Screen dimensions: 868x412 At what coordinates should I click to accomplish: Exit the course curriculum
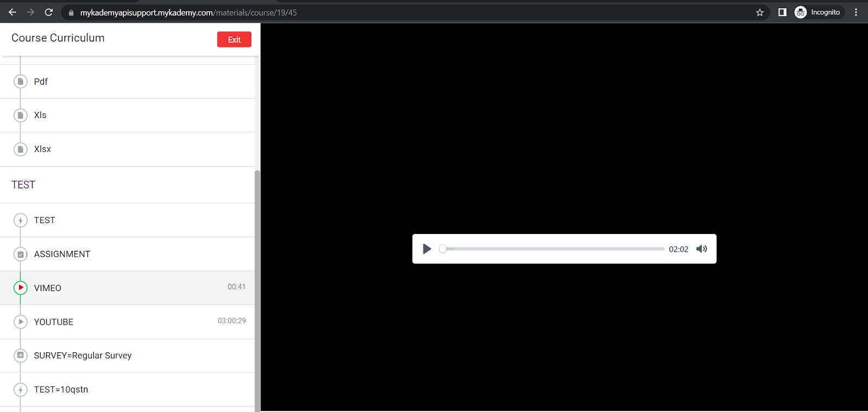[x=234, y=40]
